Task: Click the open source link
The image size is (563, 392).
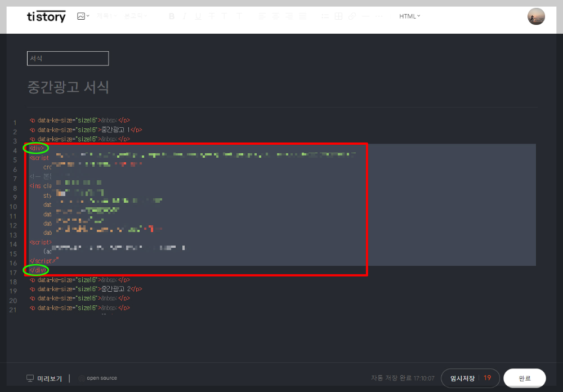Action: pos(98,378)
